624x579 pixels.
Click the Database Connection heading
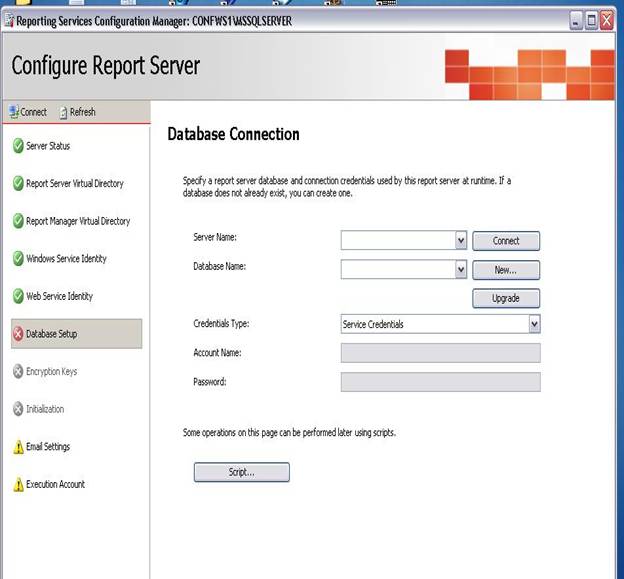233,134
